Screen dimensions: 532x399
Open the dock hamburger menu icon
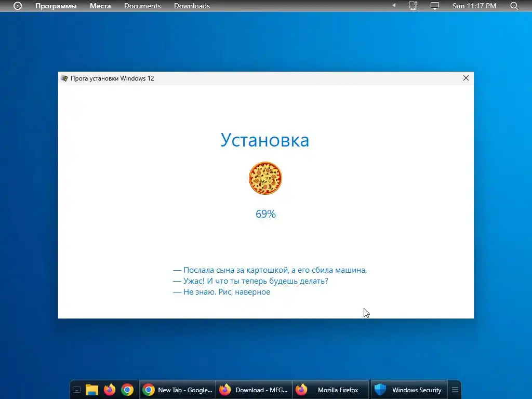click(455, 390)
